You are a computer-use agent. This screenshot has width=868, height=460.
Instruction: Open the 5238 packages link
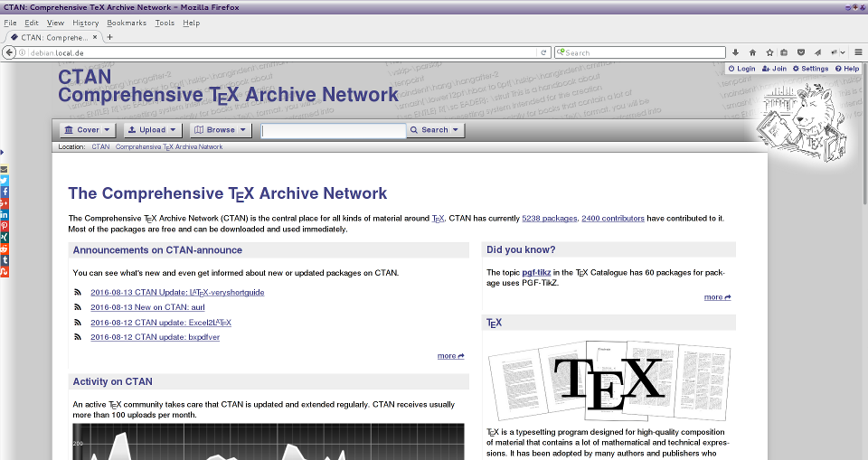tap(549, 218)
